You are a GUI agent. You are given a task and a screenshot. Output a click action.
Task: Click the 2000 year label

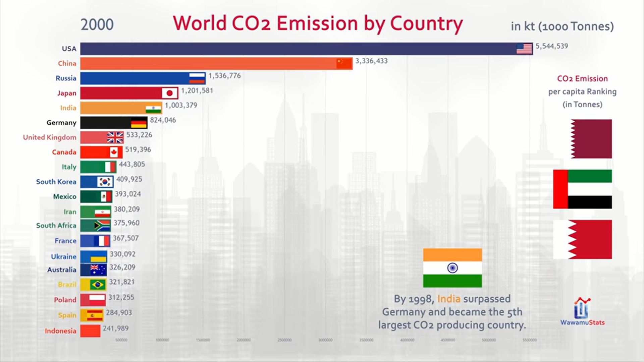click(x=97, y=24)
